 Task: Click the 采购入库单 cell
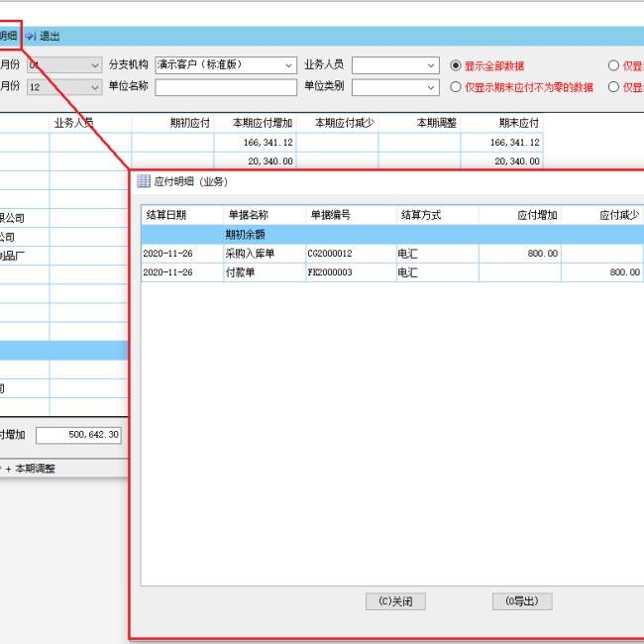click(265, 254)
